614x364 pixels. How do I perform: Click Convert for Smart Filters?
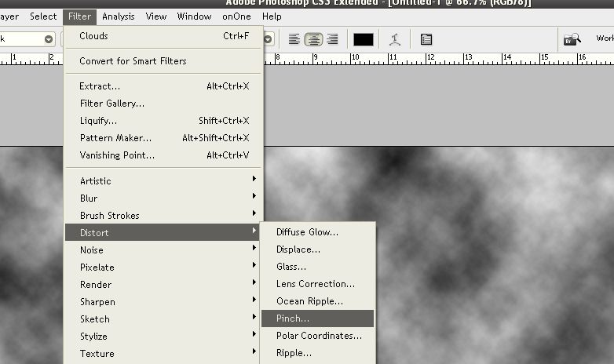click(x=133, y=61)
